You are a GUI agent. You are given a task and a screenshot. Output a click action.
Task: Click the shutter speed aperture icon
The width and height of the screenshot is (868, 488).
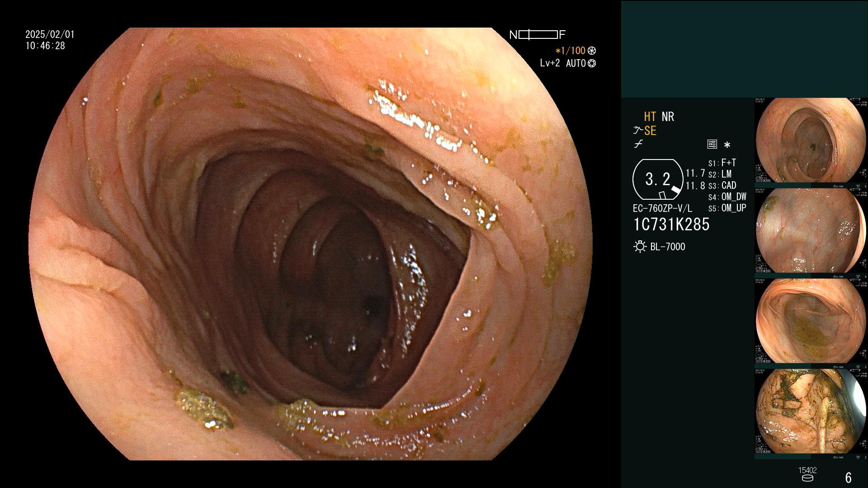click(592, 51)
